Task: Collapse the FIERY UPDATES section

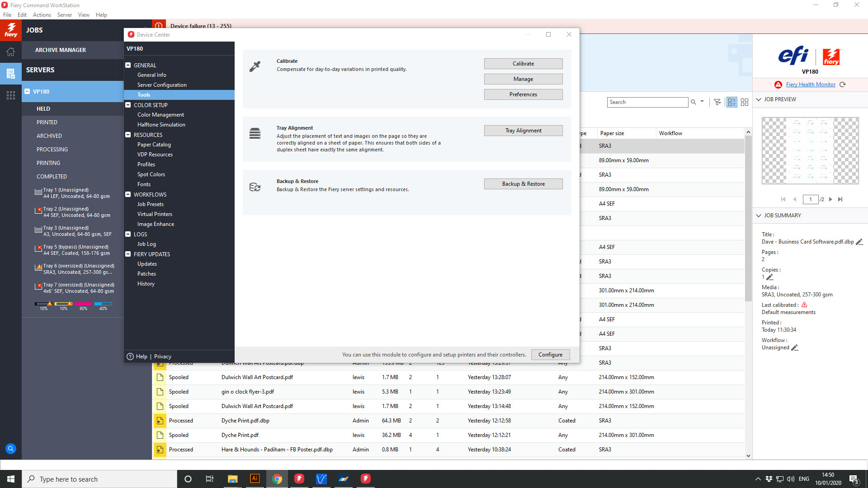Action: click(128, 254)
